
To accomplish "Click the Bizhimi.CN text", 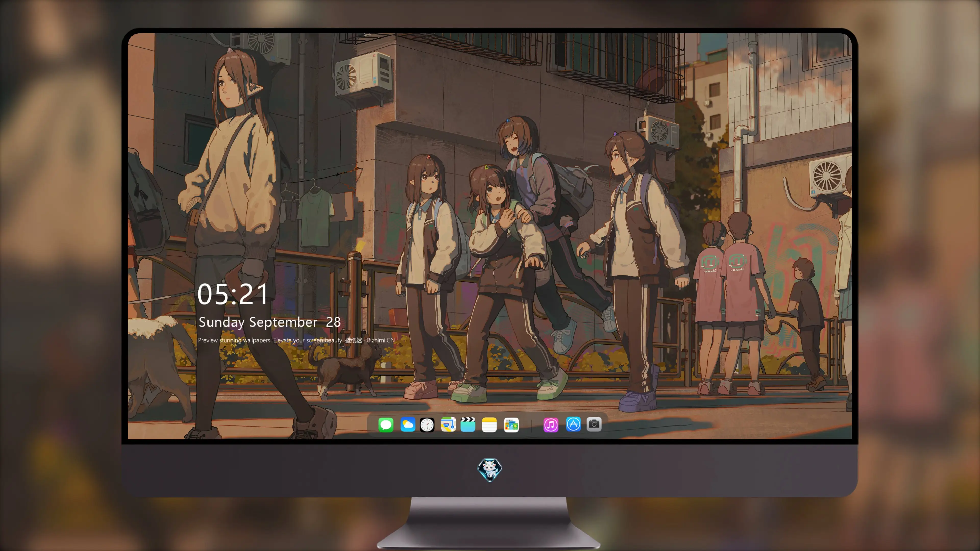I will [381, 340].
